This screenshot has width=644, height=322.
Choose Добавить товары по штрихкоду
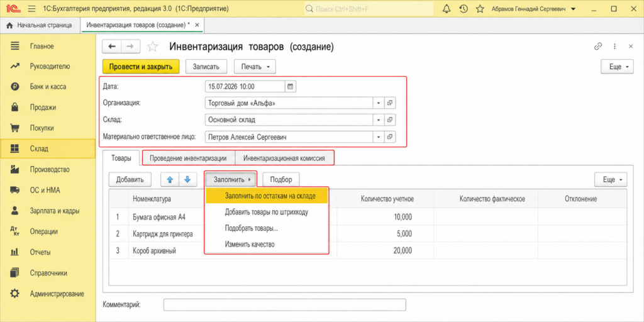coord(267,213)
